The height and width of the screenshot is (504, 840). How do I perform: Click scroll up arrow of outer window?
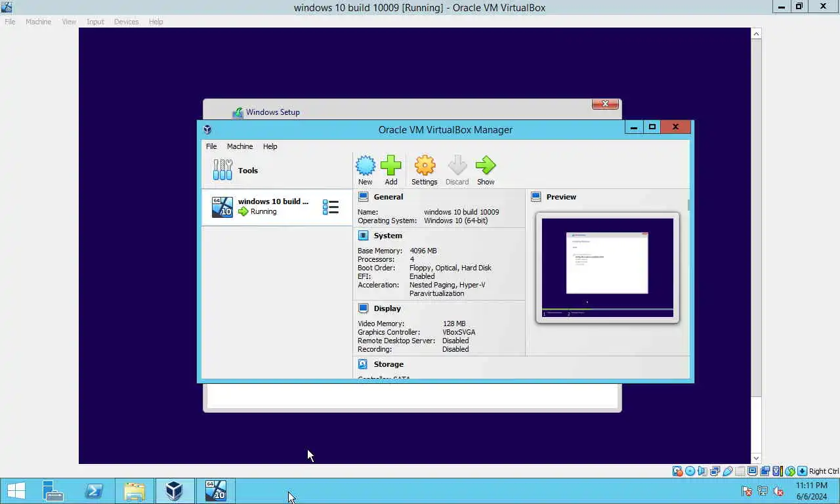tap(756, 33)
